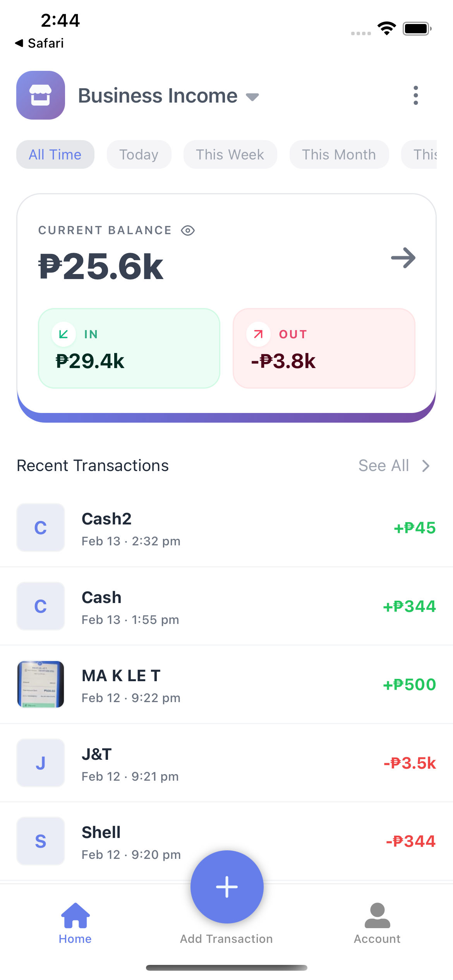The image size is (453, 980).
Task: Open the Cash2 transaction entry
Action: [226, 528]
